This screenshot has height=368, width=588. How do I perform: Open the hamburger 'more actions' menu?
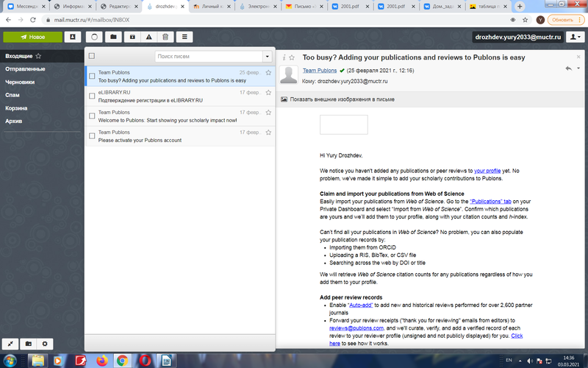(184, 37)
